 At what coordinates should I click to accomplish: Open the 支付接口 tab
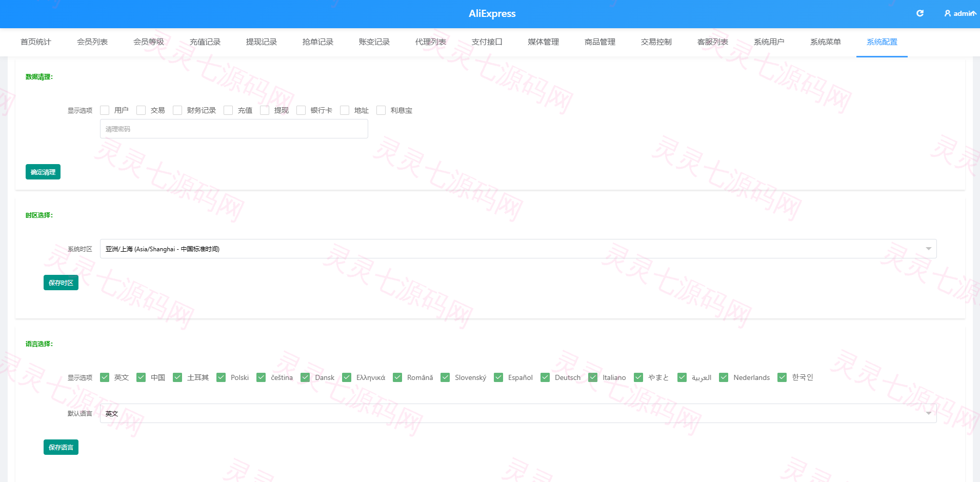pyautogui.click(x=487, y=42)
